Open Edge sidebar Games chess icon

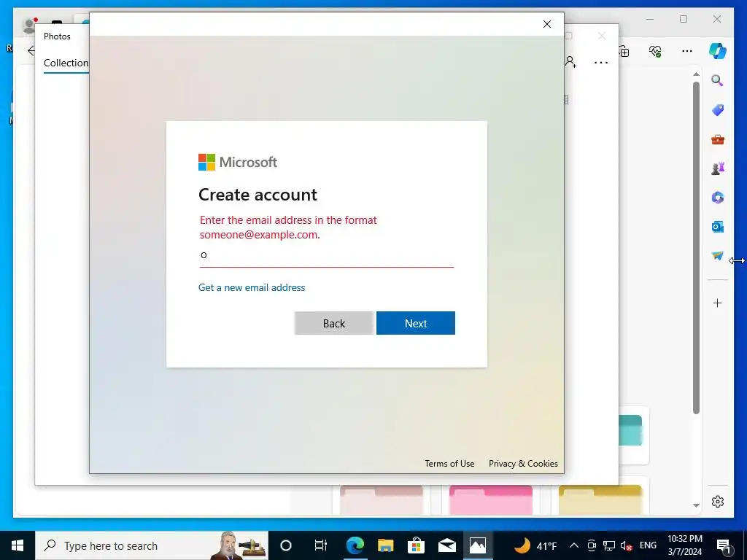718,168
